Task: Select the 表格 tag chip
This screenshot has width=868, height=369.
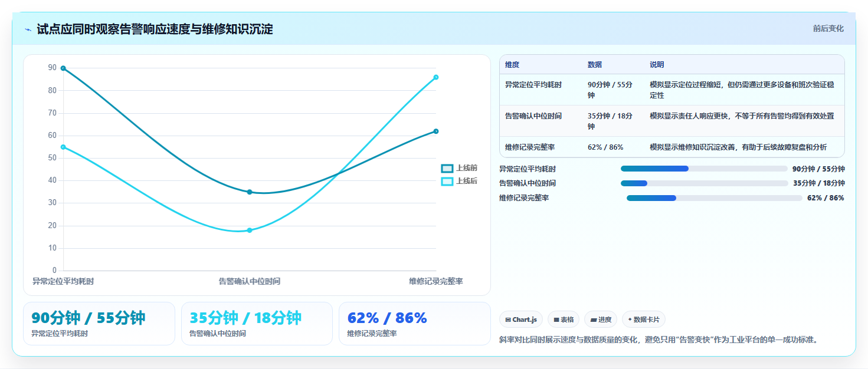Action: (564, 319)
